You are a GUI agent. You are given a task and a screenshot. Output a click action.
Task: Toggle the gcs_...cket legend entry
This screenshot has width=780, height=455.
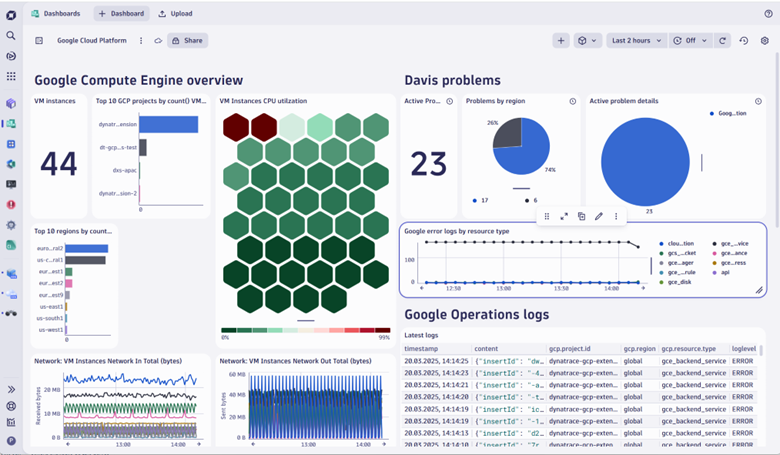[x=678, y=253]
